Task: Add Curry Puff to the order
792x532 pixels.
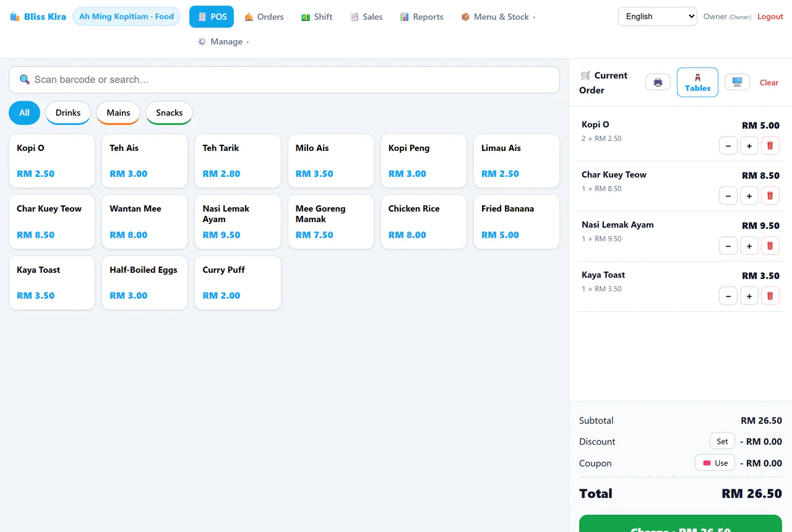Action: coord(238,283)
